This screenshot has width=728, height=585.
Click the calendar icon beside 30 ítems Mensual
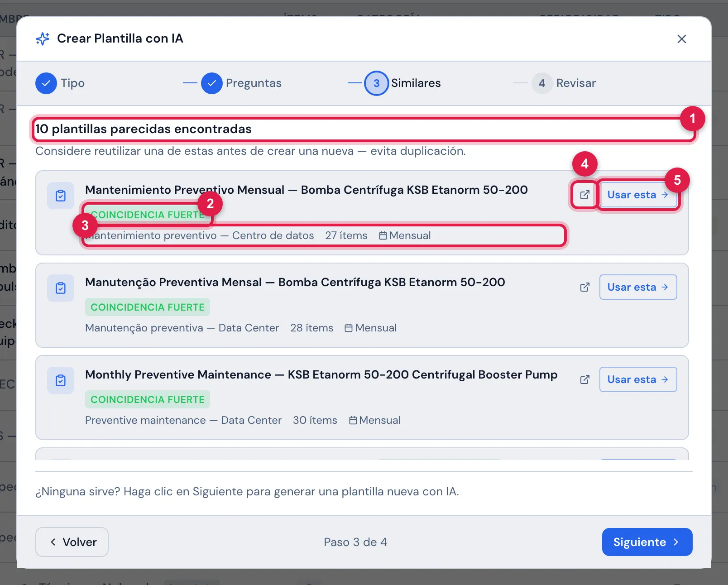[x=353, y=420]
